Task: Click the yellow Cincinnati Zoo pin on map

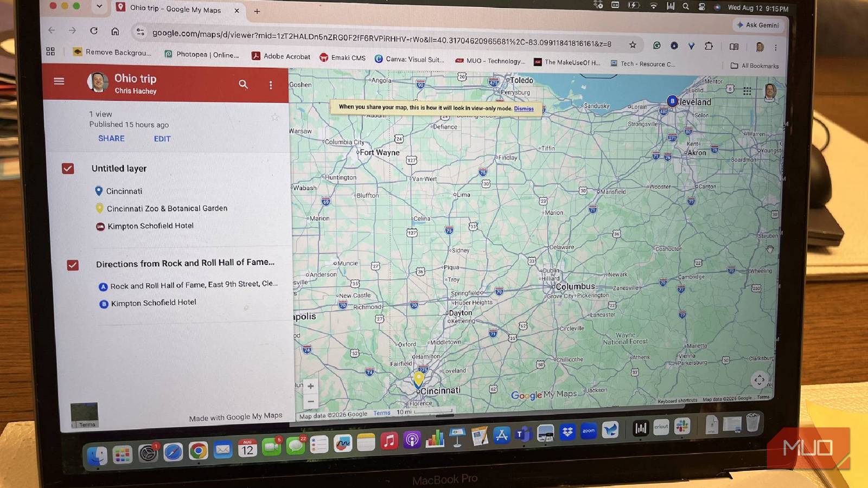Action: 419,378
